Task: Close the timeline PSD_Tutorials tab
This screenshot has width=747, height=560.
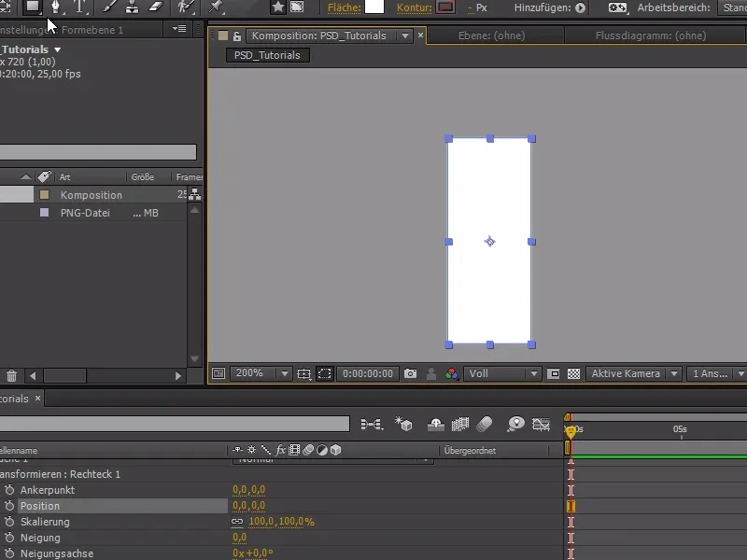Action: pyautogui.click(x=37, y=399)
